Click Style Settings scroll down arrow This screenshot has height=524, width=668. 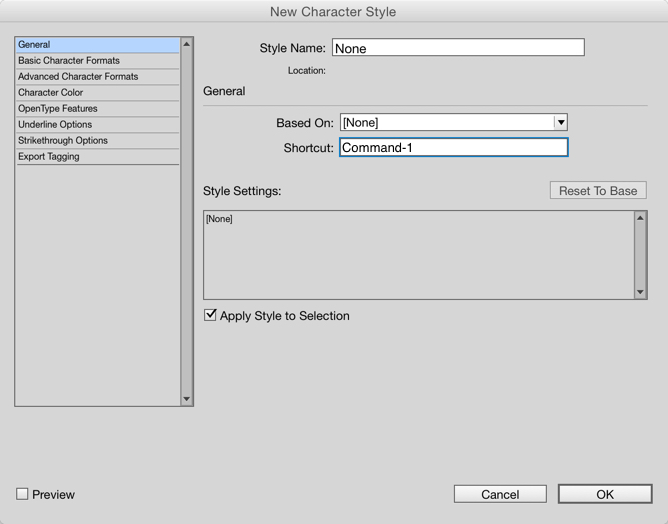640,292
